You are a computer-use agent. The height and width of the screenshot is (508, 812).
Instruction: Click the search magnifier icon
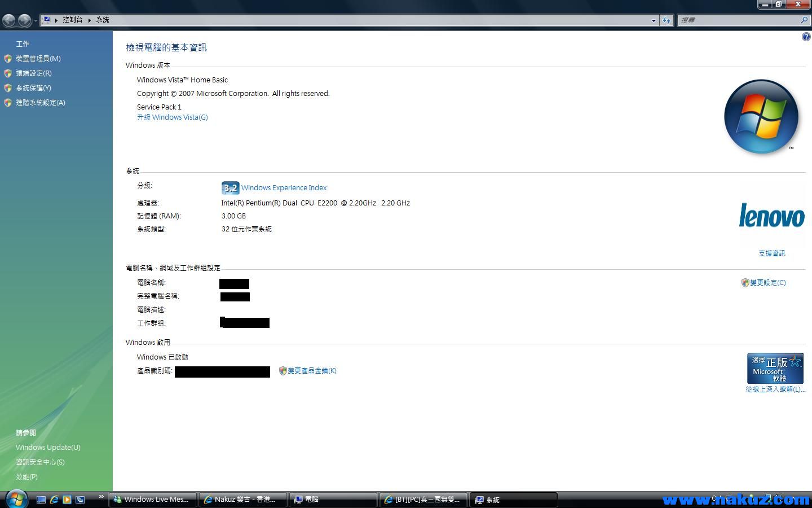[804, 20]
